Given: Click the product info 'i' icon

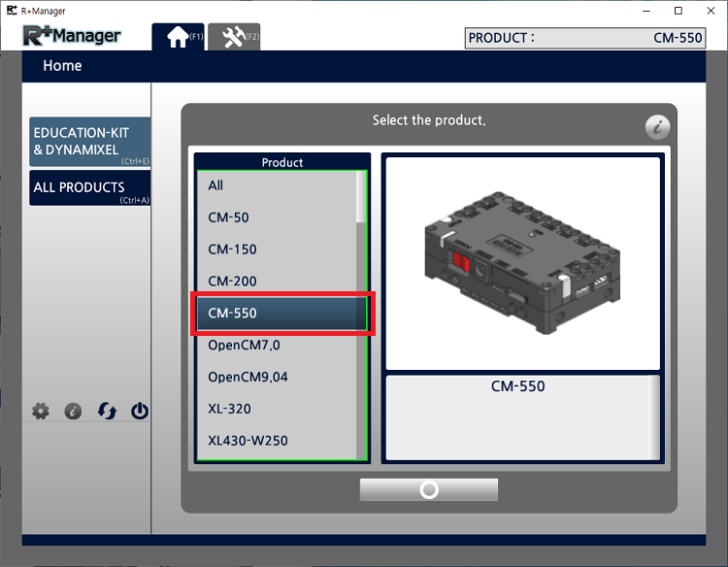Looking at the screenshot, I should click(657, 127).
